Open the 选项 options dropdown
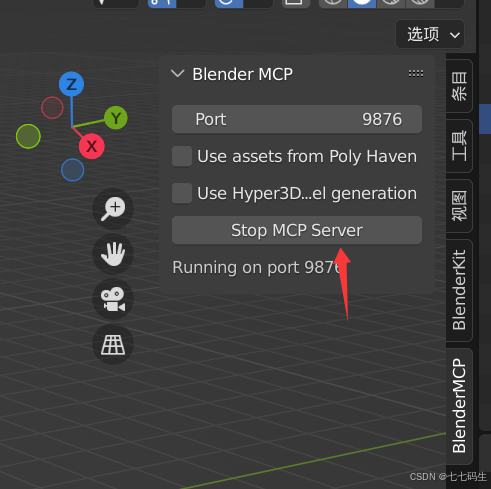Screen dimensions: 491x489 tap(430, 34)
